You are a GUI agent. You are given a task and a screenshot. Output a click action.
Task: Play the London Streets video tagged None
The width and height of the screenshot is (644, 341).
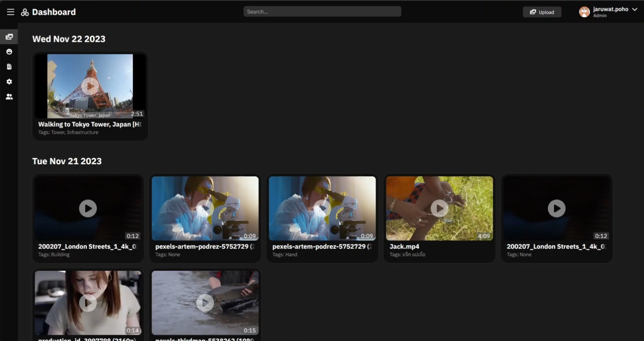coord(556,208)
